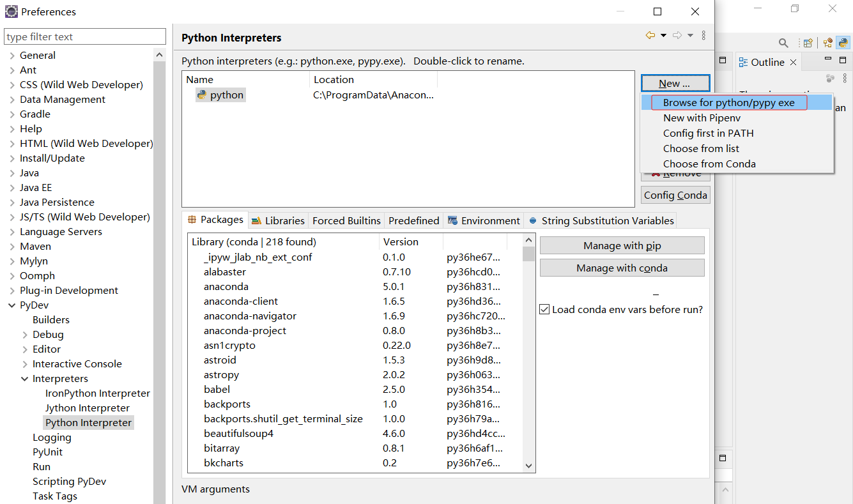Minimize the Outline view panel
853x504 pixels.
click(828, 59)
